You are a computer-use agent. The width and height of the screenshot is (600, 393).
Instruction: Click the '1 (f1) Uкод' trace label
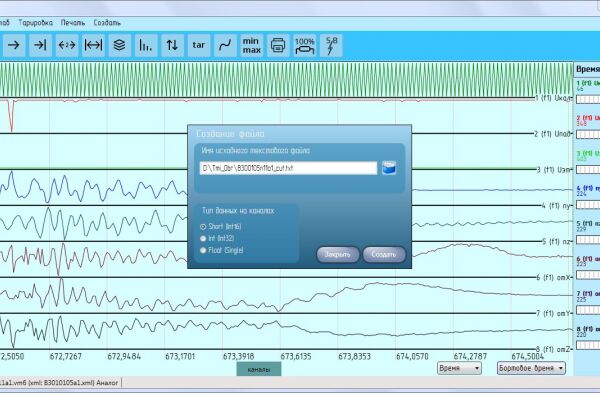pos(553,98)
